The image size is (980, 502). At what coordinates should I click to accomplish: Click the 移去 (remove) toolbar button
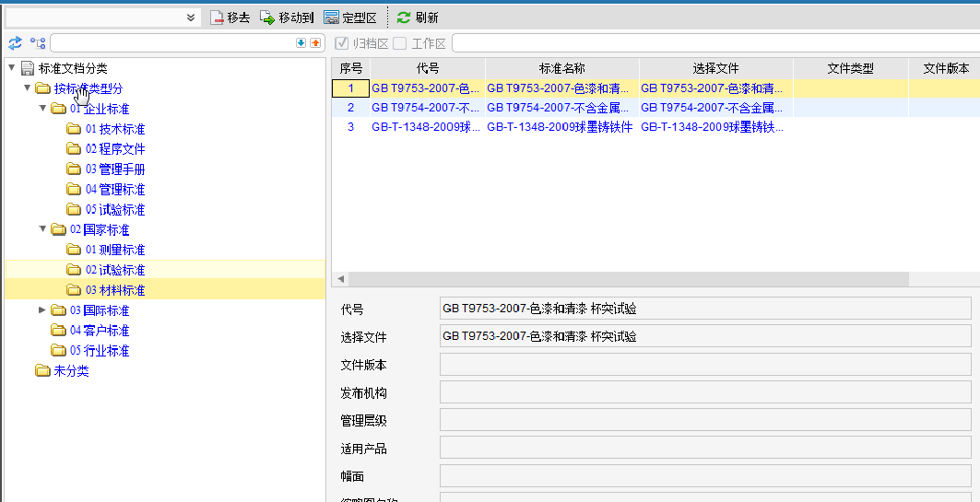(230, 18)
